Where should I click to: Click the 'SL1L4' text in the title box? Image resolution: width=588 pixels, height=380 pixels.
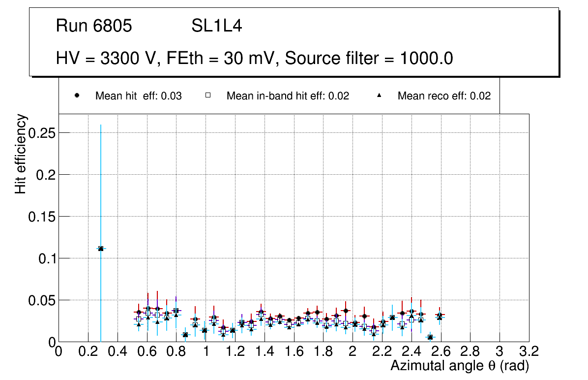217,26
